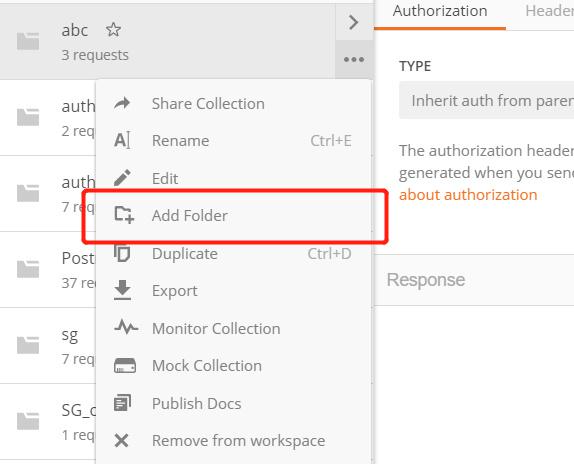Viewport: 574px width, 464px height.
Task: Click the Remove from workspace X icon
Action: 122,441
